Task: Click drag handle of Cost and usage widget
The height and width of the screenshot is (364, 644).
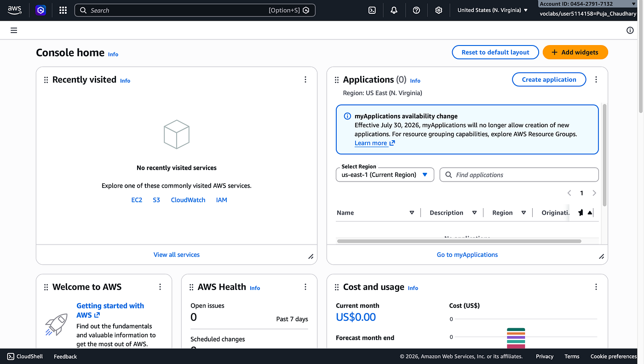Action: [x=337, y=287]
